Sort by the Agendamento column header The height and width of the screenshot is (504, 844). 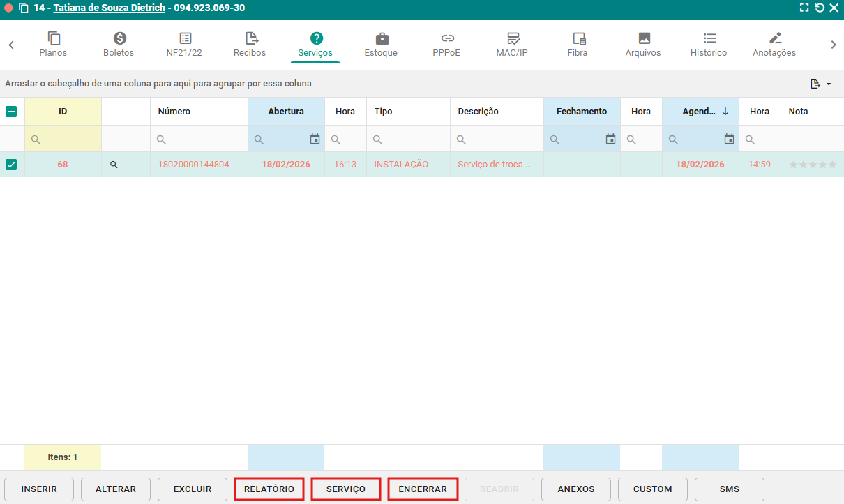tap(700, 112)
